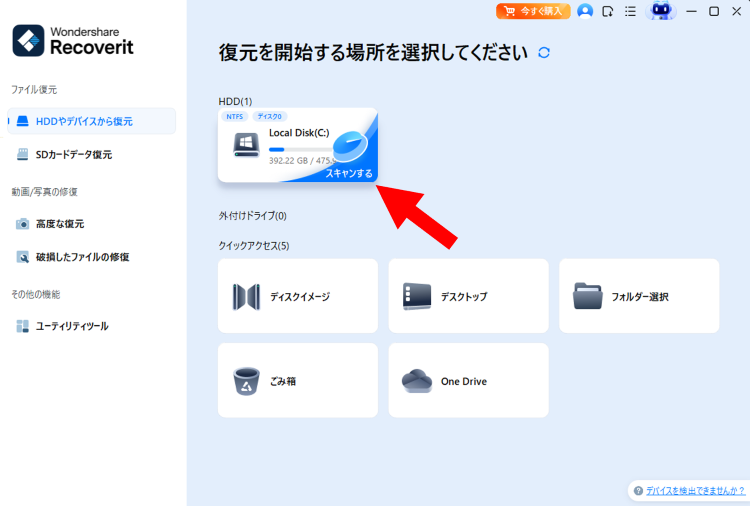The width and height of the screenshot is (750, 506).
Task: Click the クイックアクセス(5) section heading
Action: pyautogui.click(x=254, y=246)
